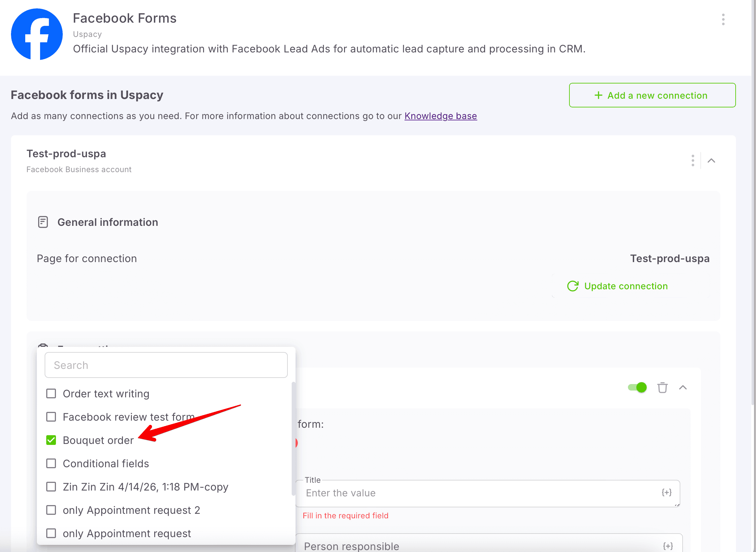Insert variable into Title field

click(x=666, y=492)
